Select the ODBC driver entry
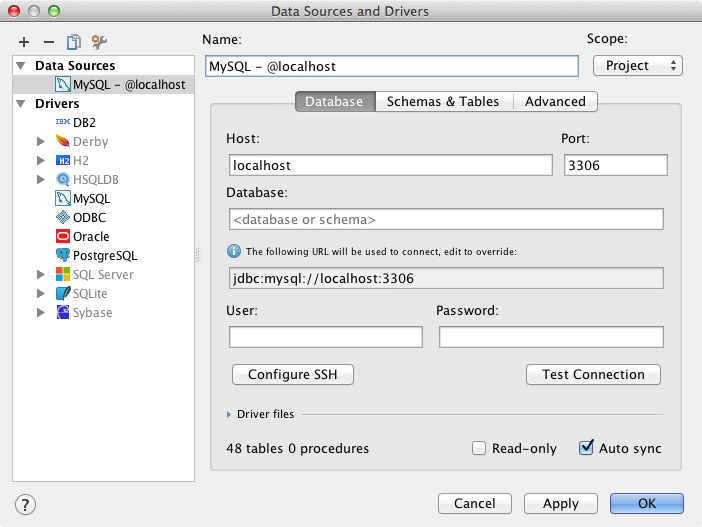This screenshot has width=702, height=527. (103, 217)
